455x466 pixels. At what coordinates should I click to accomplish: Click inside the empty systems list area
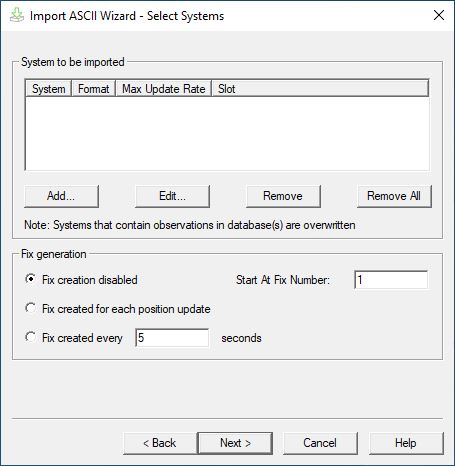click(x=227, y=133)
